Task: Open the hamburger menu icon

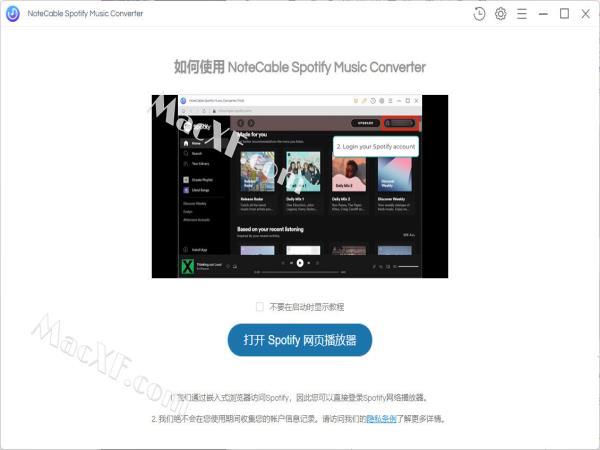Action: click(x=522, y=14)
